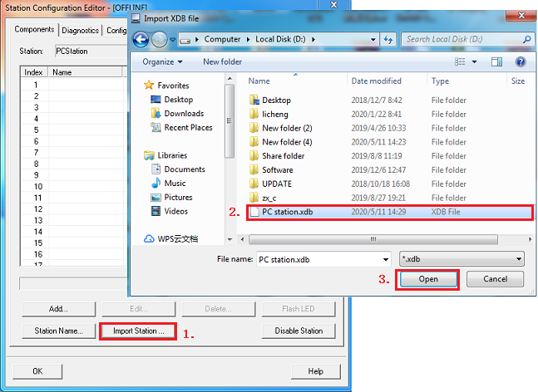Select Recent Places in navigation pane
This screenshot has height=392, width=538.
(181, 127)
